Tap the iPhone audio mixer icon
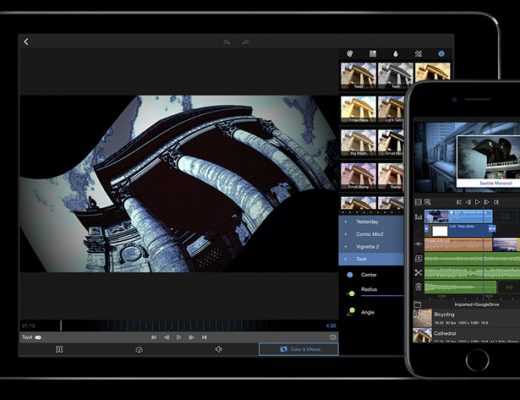This screenshot has height=400, width=520. pos(418,217)
